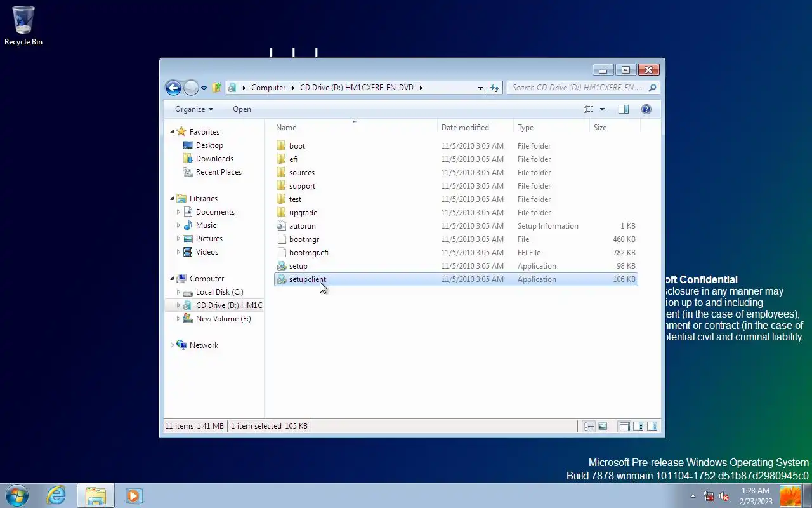The width and height of the screenshot is (812, 508).
Task: Expand the New Volume (E:) node
Action: (x=178, y=319)
